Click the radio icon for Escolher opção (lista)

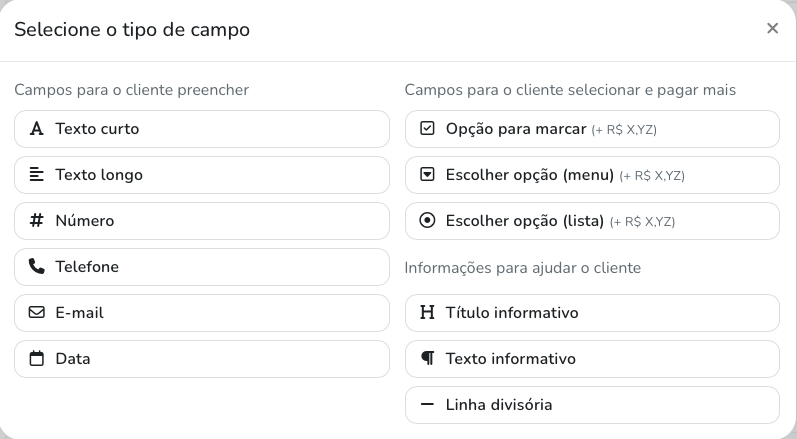[x=428, y=221]
